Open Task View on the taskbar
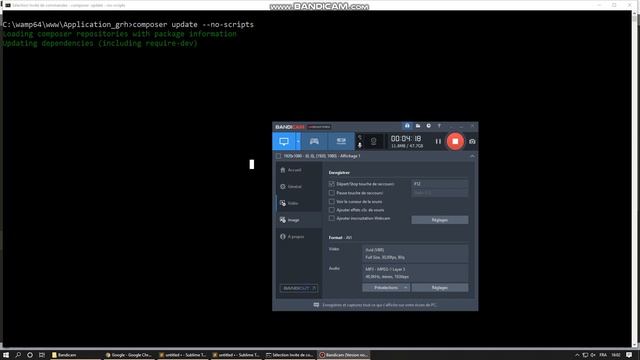Image resolution: width=640 pixels, height=360 pixels. click(x=42, y=355)
